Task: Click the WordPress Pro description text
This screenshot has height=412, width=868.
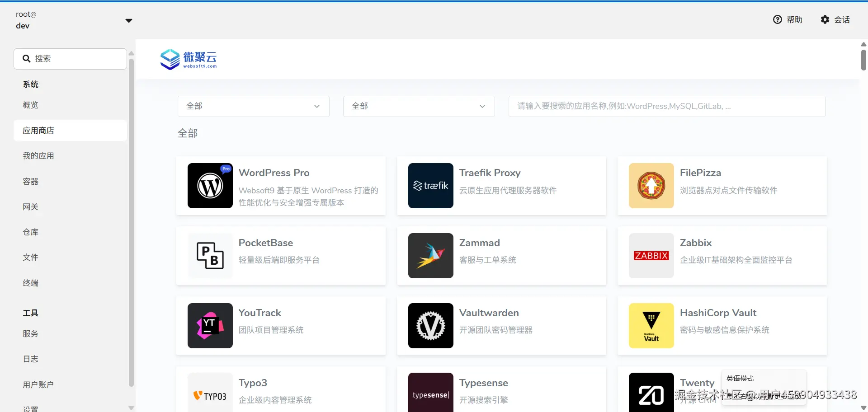Action: (309, 197)
